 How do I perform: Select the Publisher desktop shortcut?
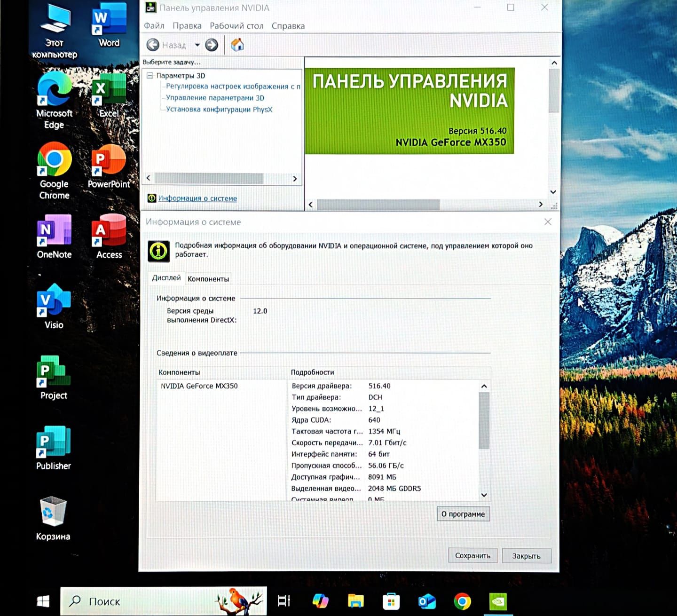click(54, 448)
